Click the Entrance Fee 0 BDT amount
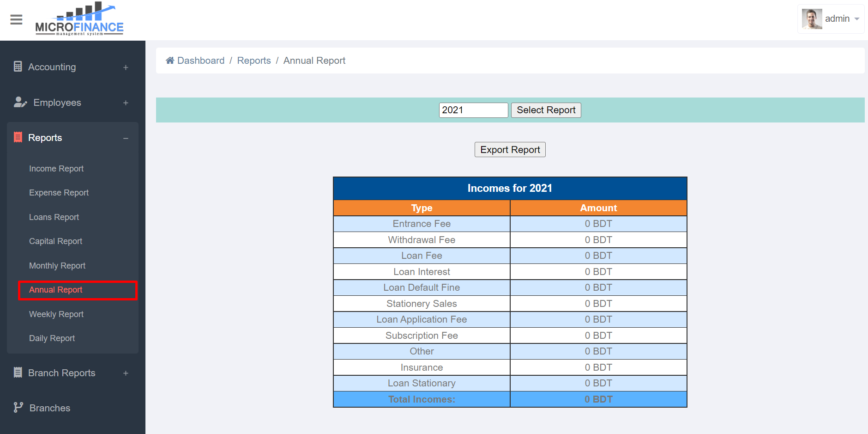 (598, 224)
